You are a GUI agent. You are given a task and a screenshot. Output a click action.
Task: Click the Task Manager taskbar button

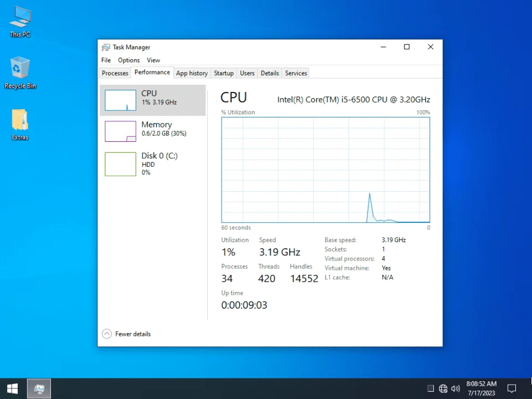(39, 388)
